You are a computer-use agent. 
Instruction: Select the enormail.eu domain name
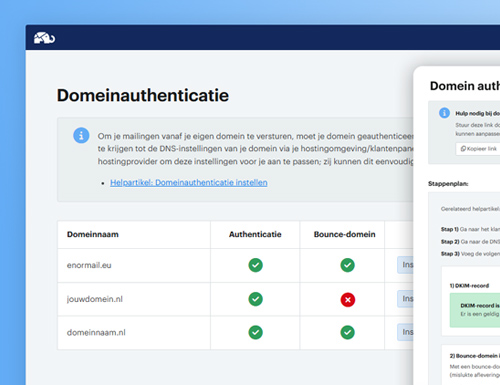pos(89,265)
